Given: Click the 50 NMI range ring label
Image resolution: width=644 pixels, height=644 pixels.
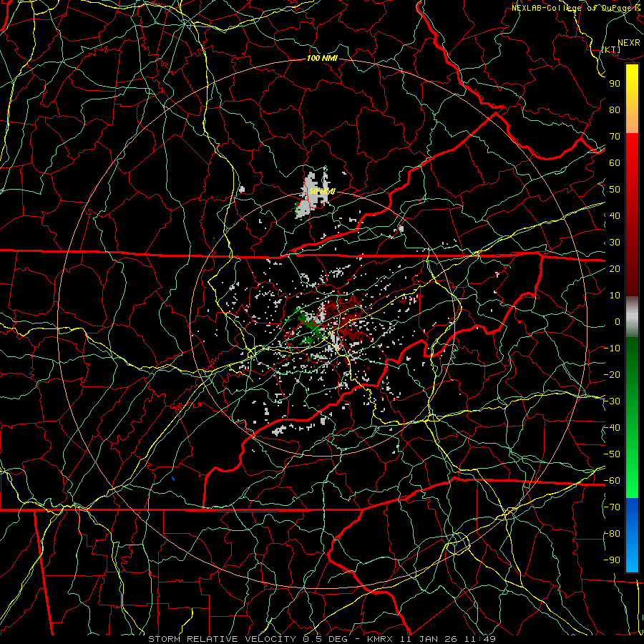Looking at the screenshot, I should point(322,191).
